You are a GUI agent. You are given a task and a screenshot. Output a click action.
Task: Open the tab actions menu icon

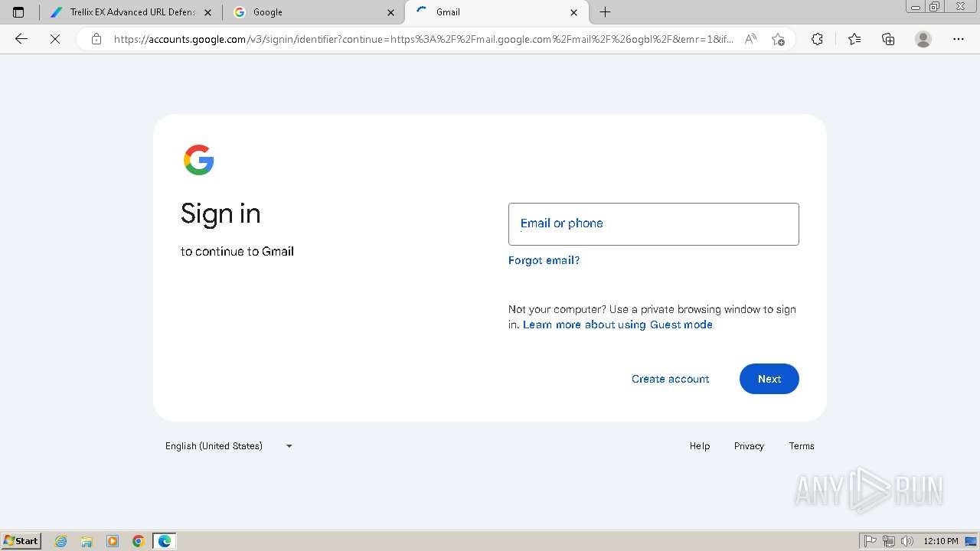[18, 12]
